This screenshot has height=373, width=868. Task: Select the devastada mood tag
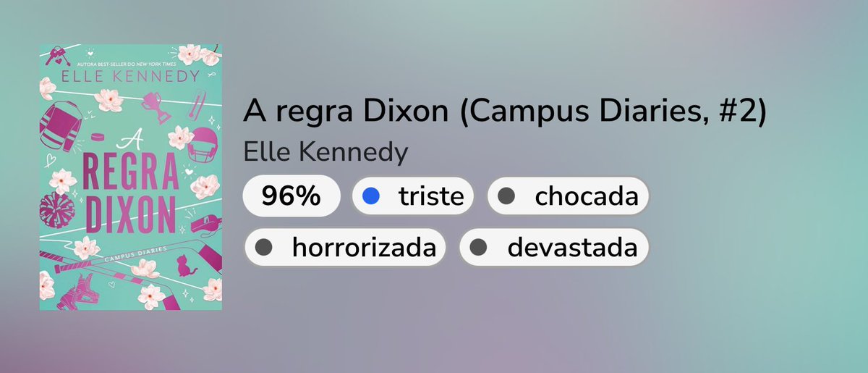click(554, 248)
